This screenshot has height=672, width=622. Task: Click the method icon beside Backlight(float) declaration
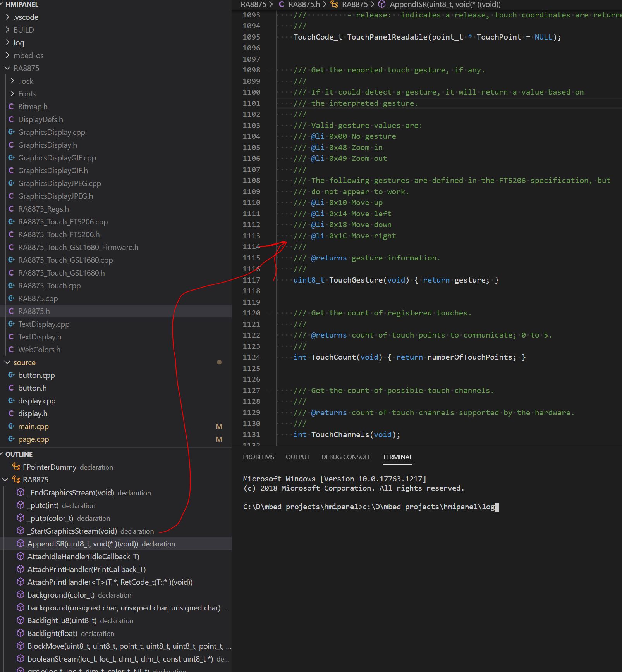21,633
